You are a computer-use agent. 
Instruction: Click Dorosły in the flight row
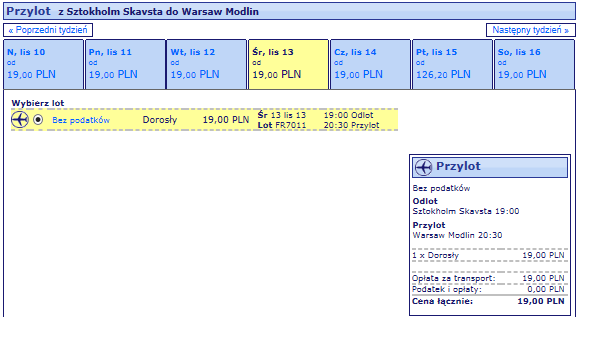(160, 120)
